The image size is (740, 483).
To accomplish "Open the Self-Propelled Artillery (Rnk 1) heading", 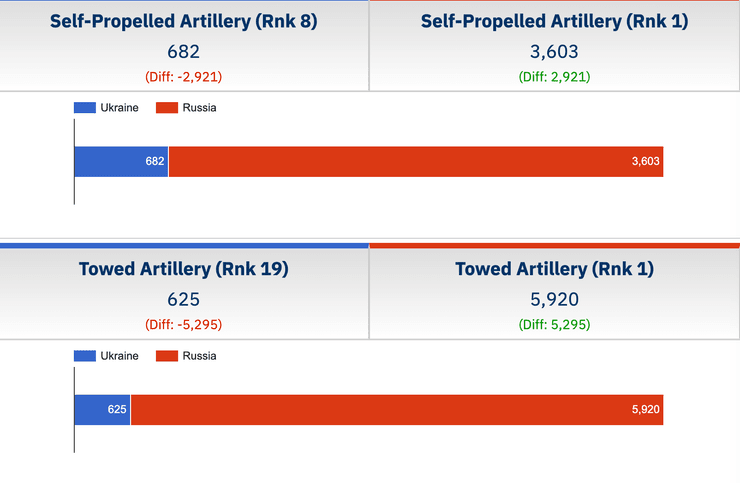I will coord(554,21).
